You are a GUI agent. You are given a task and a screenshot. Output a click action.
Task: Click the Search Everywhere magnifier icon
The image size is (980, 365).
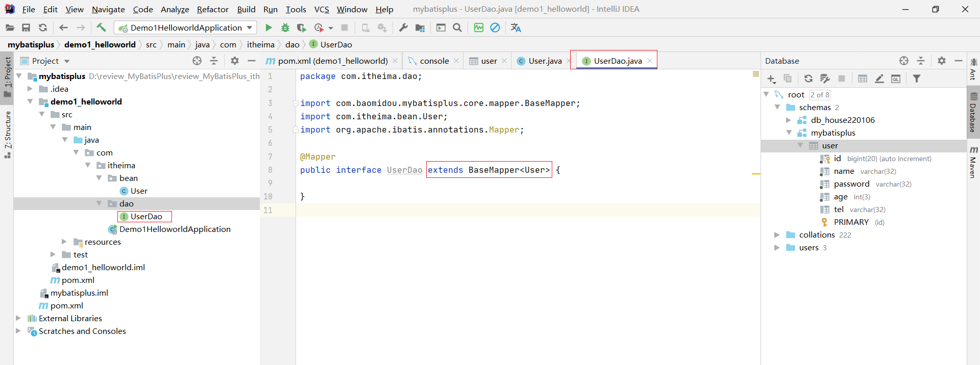coord(457,28)
